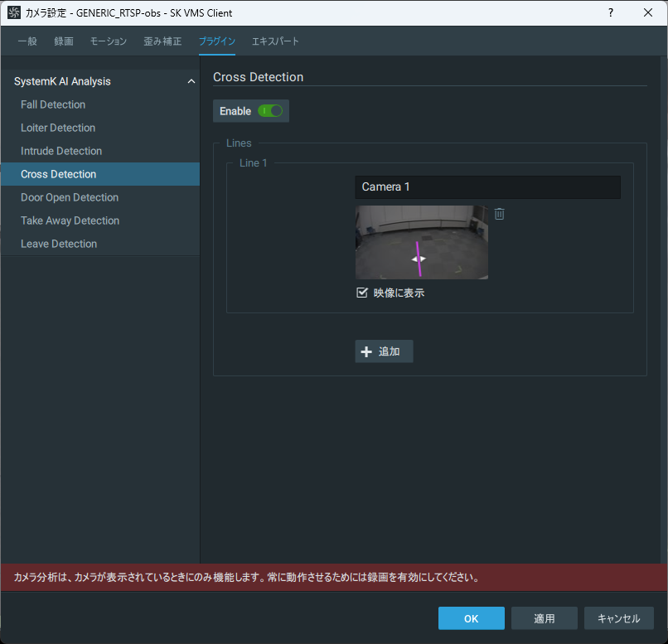Open the エキスパート tab
Screen dimensions: 668x644
pyautogui.click(x=275, y=41)
